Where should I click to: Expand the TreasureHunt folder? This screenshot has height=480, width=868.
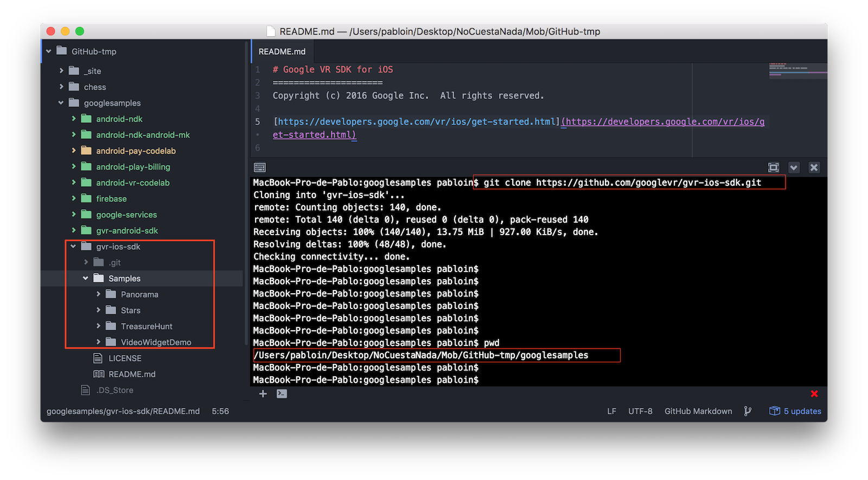(99, 326)
